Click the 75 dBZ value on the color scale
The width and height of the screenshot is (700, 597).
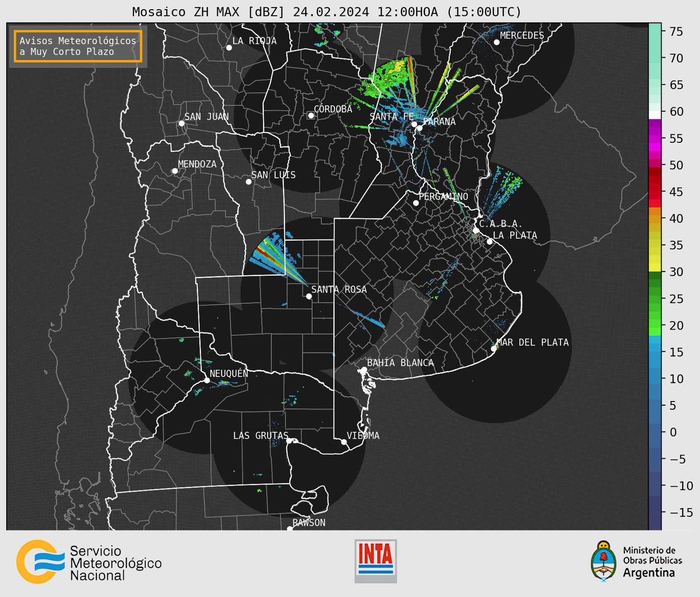click(676, 32)
